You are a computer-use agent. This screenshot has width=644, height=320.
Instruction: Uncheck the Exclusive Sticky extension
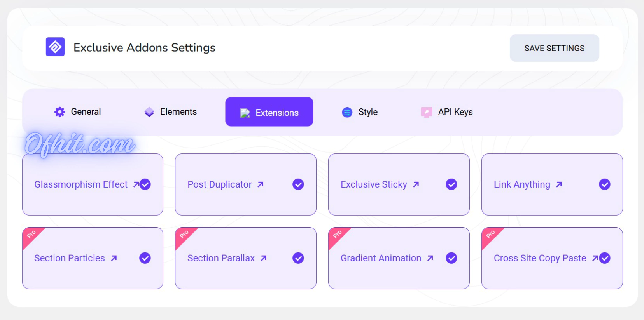click(x=451, y=184)
